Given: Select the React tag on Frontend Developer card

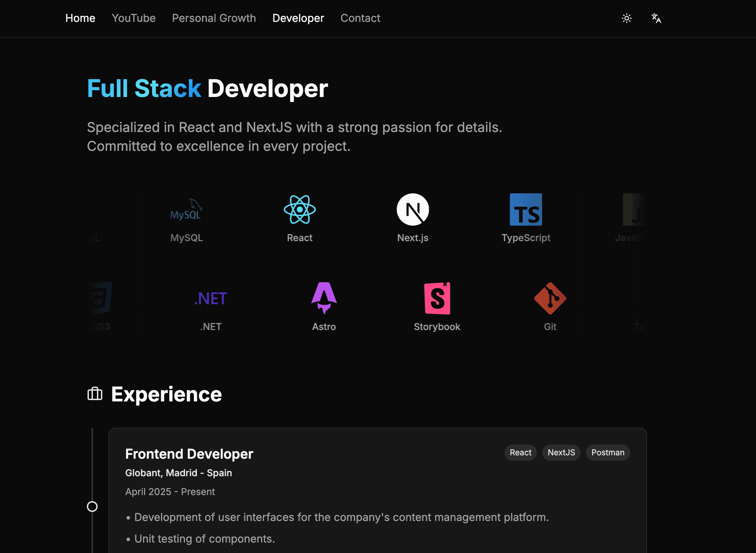Looking at the screenshot, I should (x=520, y=452).
